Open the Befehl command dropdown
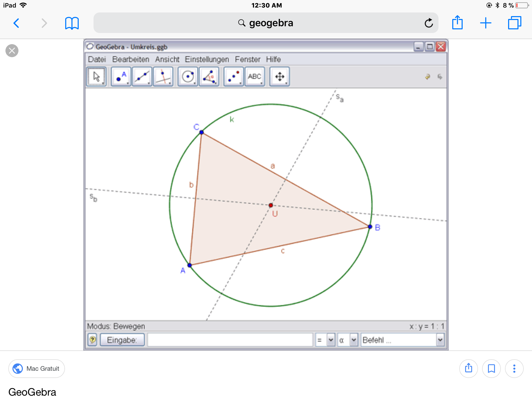 pos(440,340)
